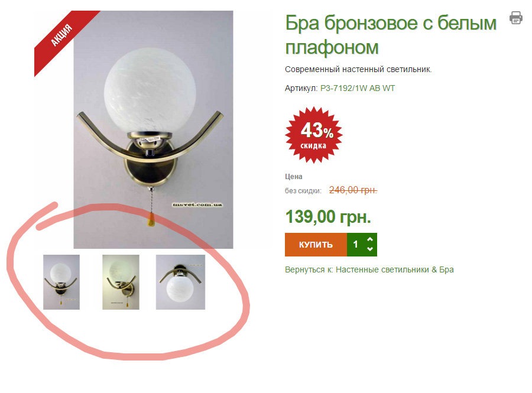This screenshot has height=393, width=532.
Task: Focus the quantity field showing 1
Action: pyautogui.click(x=356, y=245)
